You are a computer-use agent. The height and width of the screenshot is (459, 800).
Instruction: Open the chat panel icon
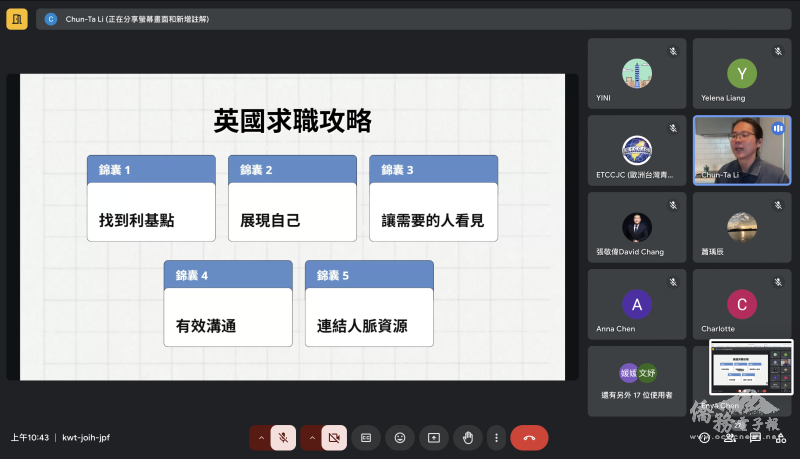755,438
